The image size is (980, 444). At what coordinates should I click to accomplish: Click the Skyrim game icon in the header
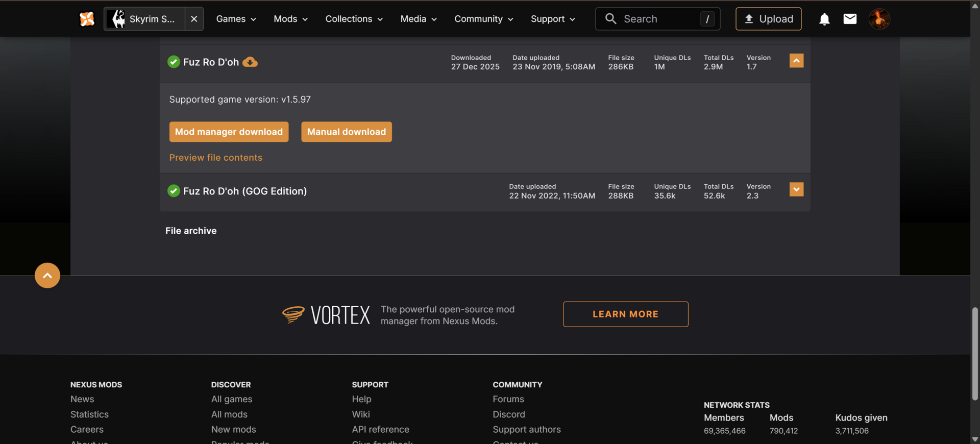[x=118, y=19]
